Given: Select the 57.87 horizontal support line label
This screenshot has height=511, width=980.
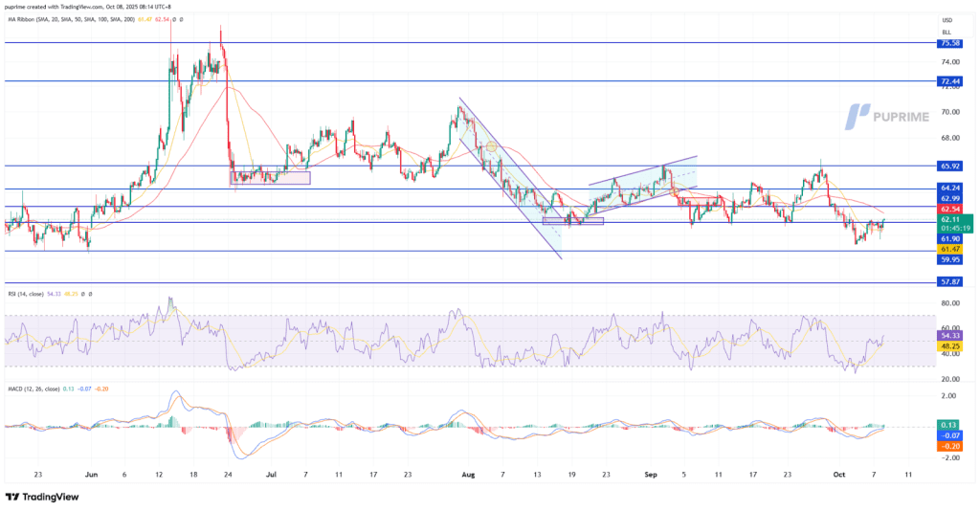Looking at the screenshot, I should point(951,283).
